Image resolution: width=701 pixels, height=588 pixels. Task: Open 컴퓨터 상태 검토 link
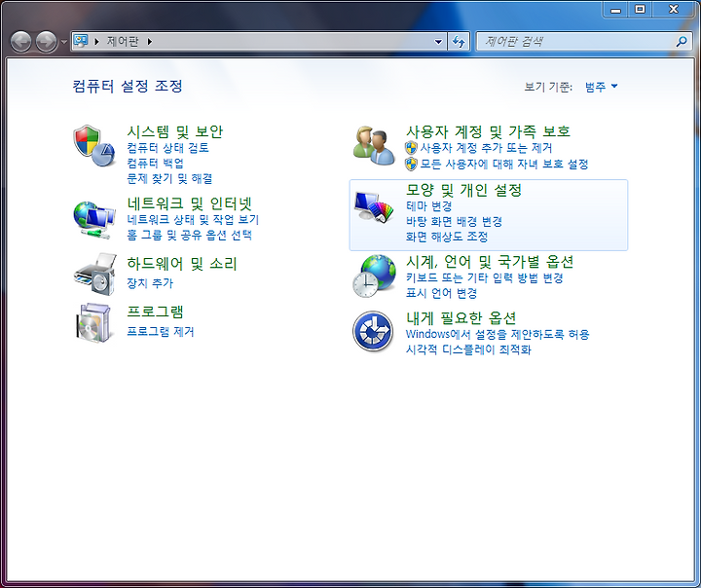[168, 148]
